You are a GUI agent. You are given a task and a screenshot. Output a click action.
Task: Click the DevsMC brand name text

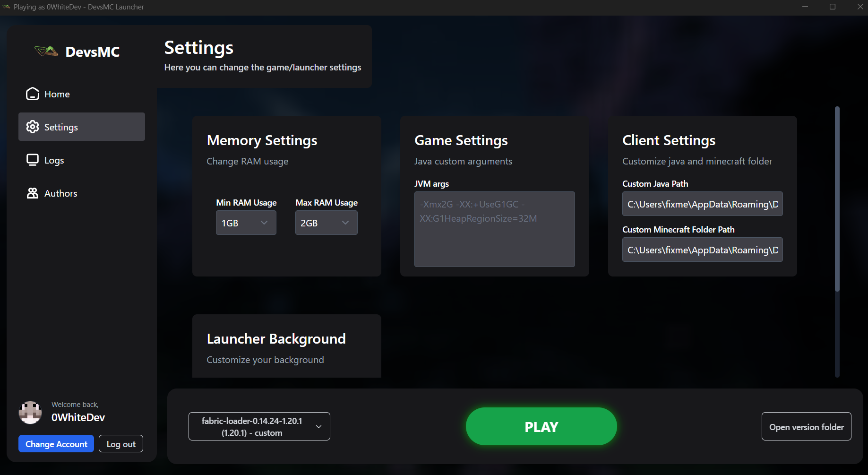(93, 52)
